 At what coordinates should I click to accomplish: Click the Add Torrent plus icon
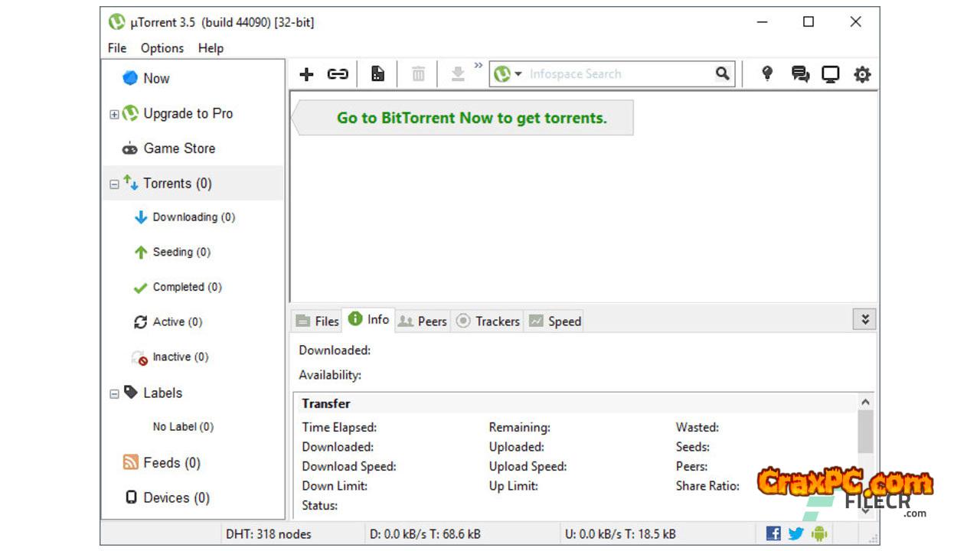pyautogui.click(x=306, y=74)
